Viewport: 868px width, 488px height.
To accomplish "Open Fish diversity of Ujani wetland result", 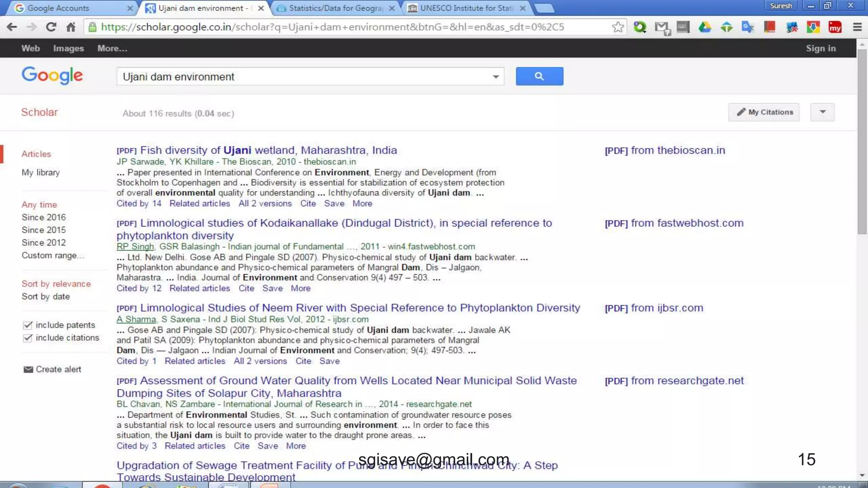I will tap(268, 150).
